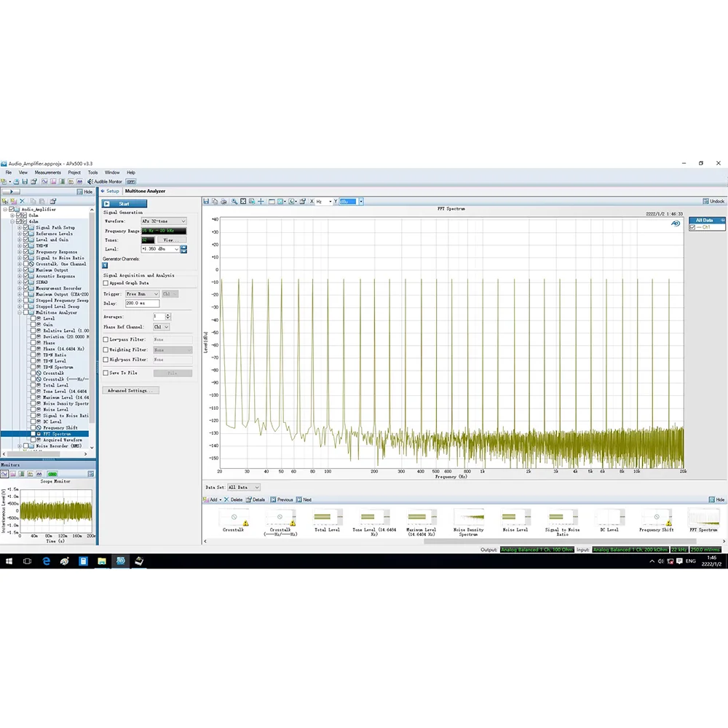The height and width of the screenshot is (728, 728).
Task: Click the Details icon in results bar
Action: point(248,500)
